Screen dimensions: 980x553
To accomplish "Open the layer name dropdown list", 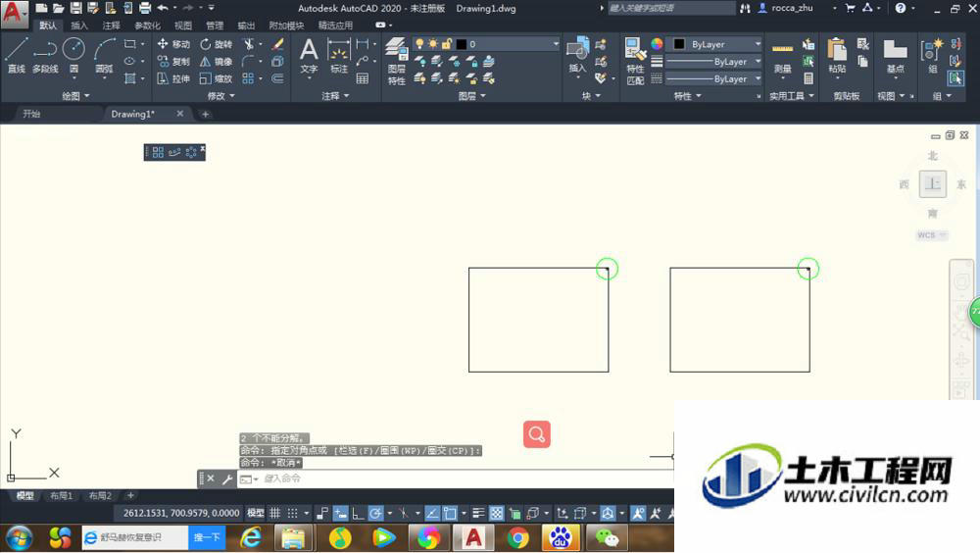I will tap(556, 44).
